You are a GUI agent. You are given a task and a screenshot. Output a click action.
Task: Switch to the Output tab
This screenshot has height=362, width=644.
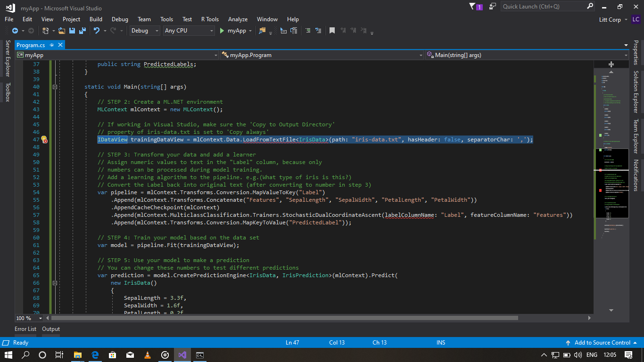(x=50, y=329)
